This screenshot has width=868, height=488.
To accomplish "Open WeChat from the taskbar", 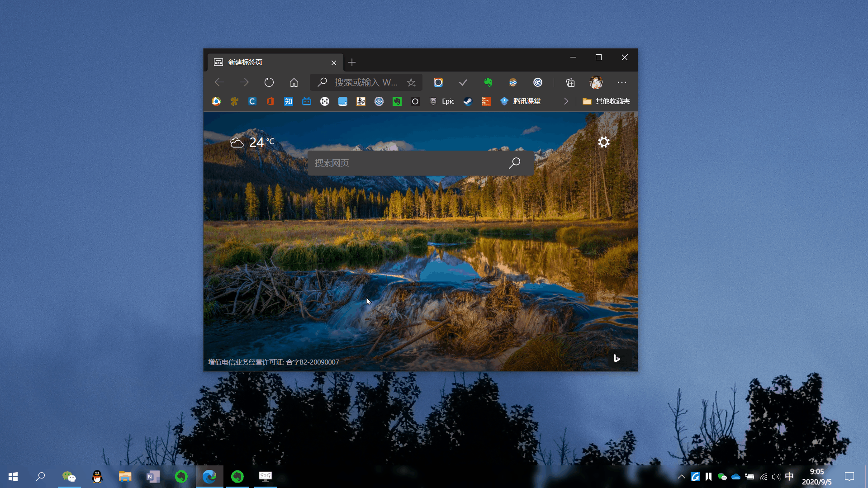I will (x=69, y=477).
